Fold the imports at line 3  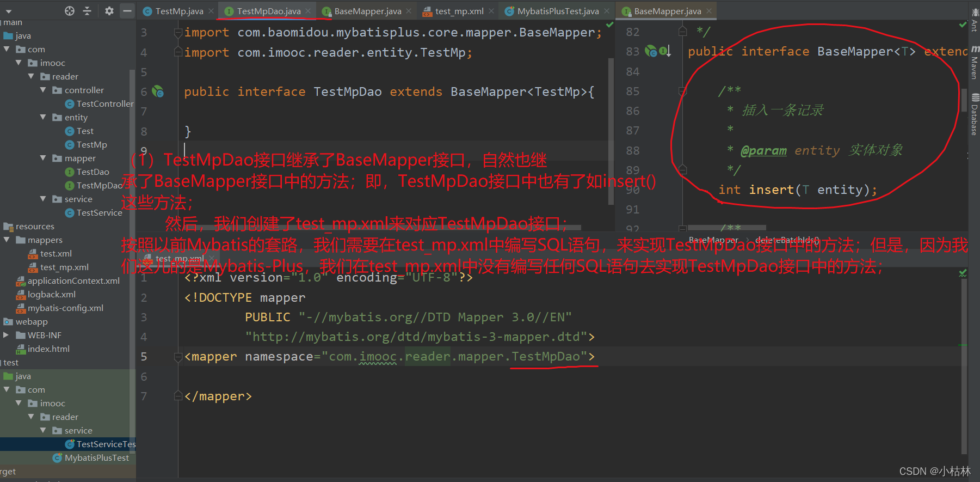pyautogui.click(x=178, y=33)
